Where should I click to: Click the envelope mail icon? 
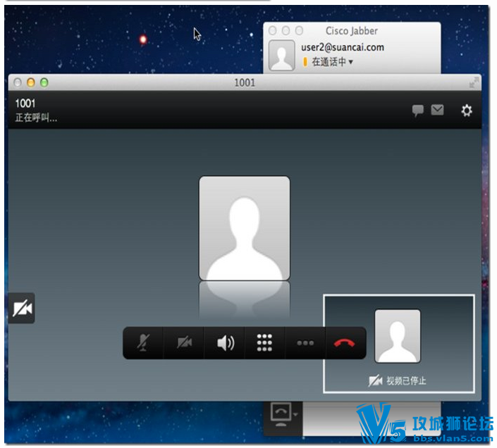point(437,110)
